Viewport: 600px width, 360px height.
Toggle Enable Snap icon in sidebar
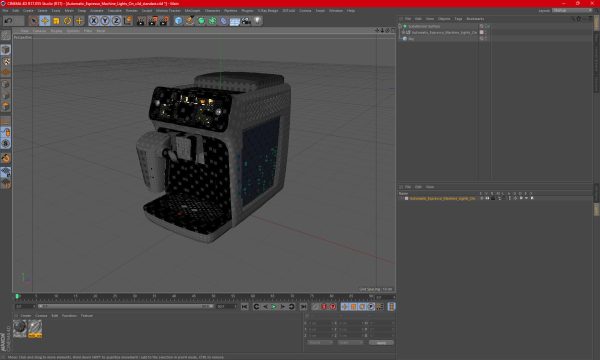pos(5,158)
